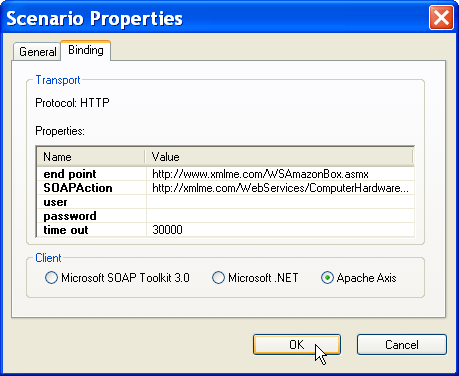The height and width of the screenshot is (376, 459).
Task: Select the 'time out' property name
Action: click(x=66, y=230)
